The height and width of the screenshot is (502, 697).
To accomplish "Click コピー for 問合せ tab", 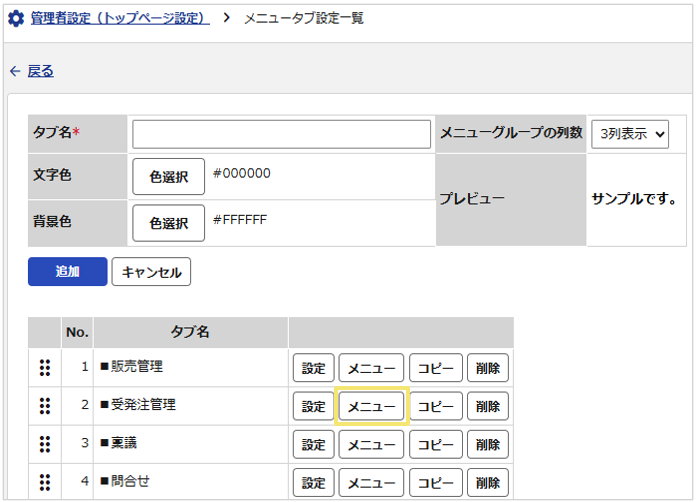I will pos(436,482).
